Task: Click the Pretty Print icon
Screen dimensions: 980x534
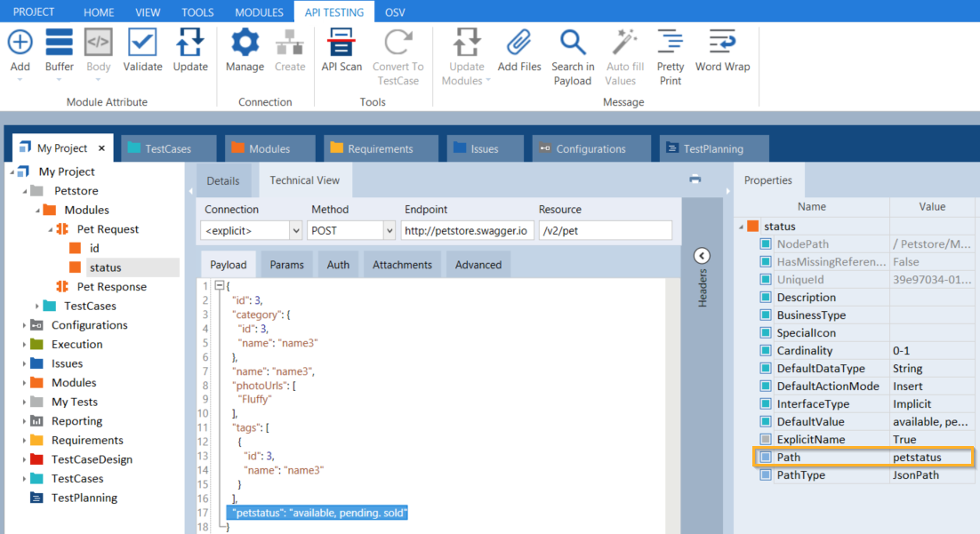Action: point(671,43)
